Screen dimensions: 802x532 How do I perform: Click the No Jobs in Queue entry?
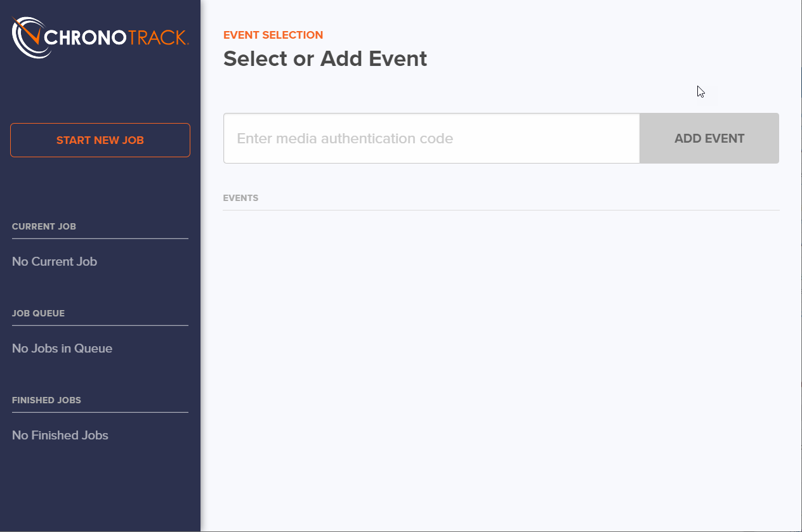point(62,349)
